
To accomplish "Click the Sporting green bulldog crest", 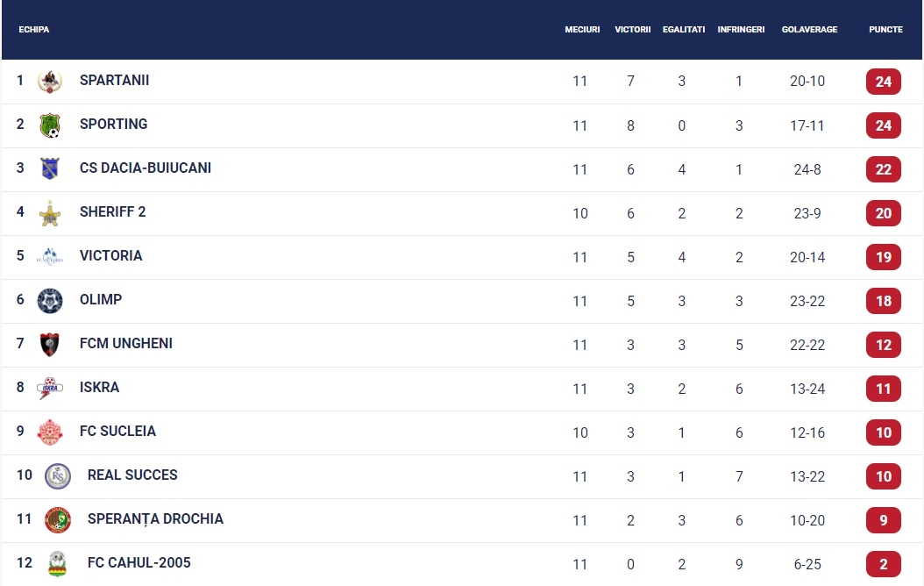I will click(x=49, y=125).
